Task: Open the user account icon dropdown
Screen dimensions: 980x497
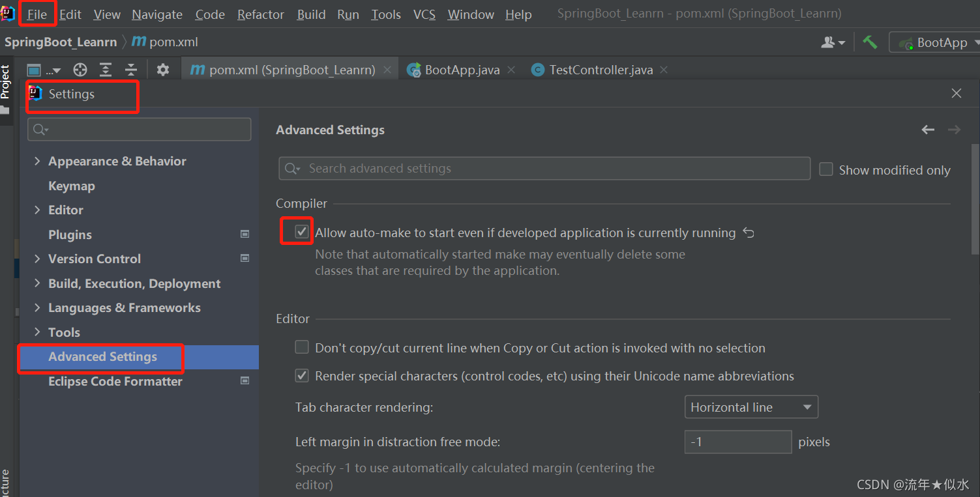Action: 833,42
